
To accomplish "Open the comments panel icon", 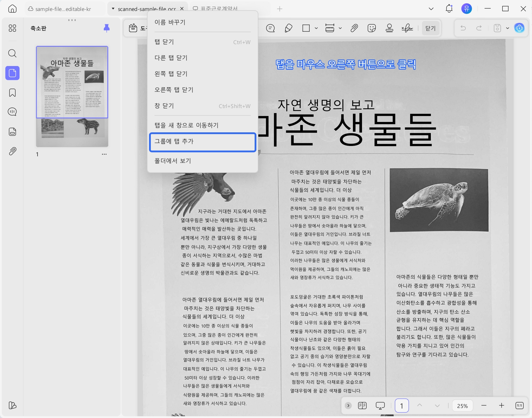I will click(12, 112).
